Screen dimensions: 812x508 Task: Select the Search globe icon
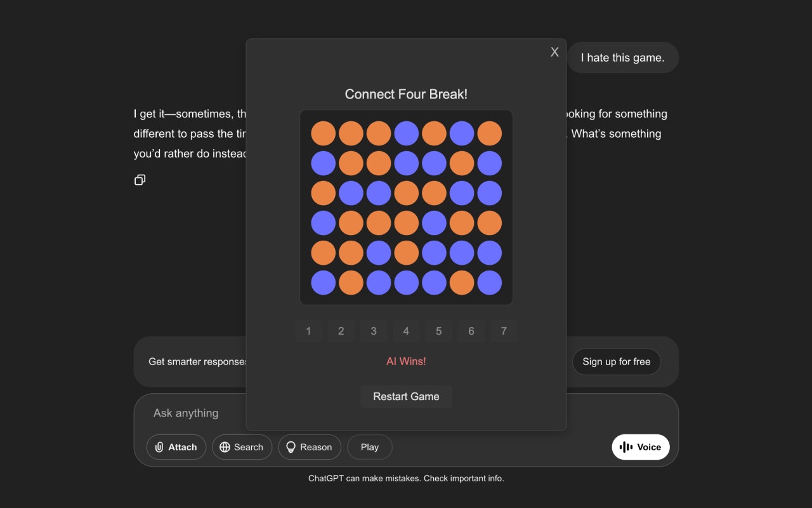pyautogui.click(x=225, y=447)
